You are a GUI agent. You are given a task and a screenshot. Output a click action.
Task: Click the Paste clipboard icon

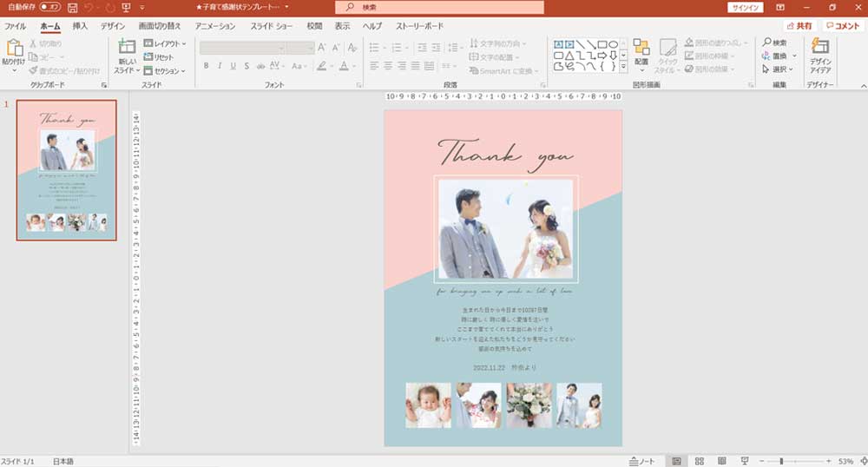pos(13,49)
